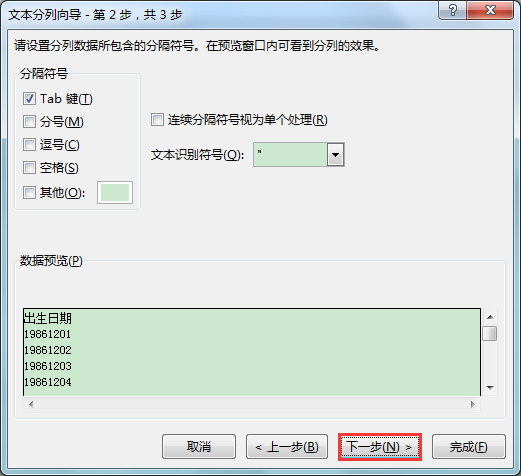Click preview scrollbar down arrow
The image size is (521, 476).
(490, 387)
